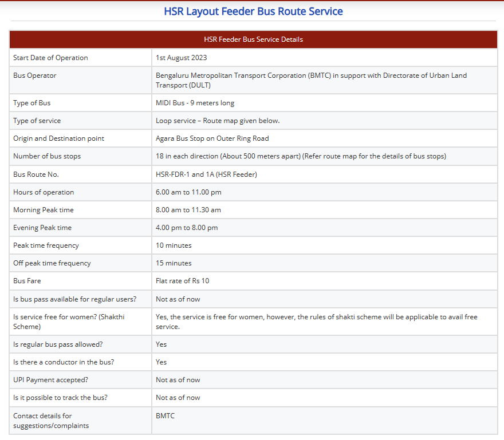
Task: Click 'Loop service – Route map given below.' text
Action: point(218,121)
